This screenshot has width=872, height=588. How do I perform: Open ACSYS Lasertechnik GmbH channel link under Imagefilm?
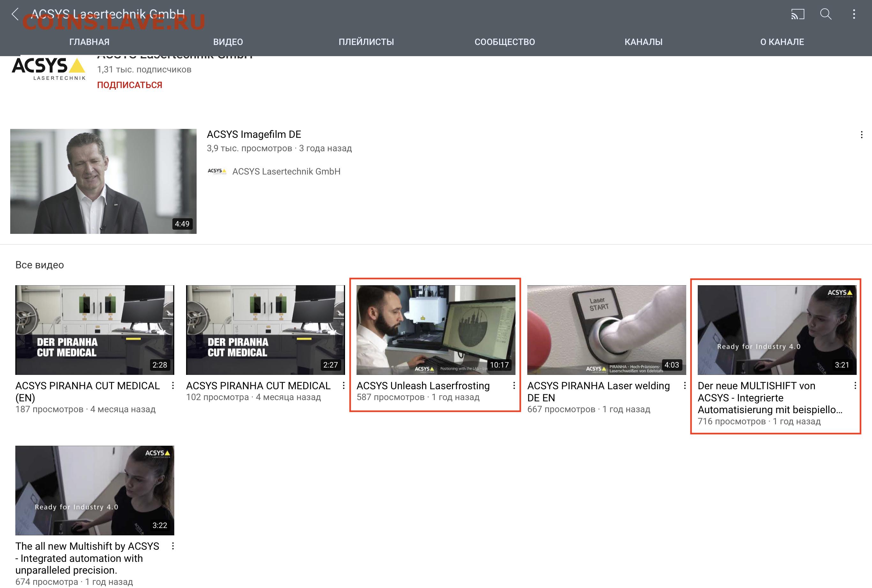click(286, 171)
